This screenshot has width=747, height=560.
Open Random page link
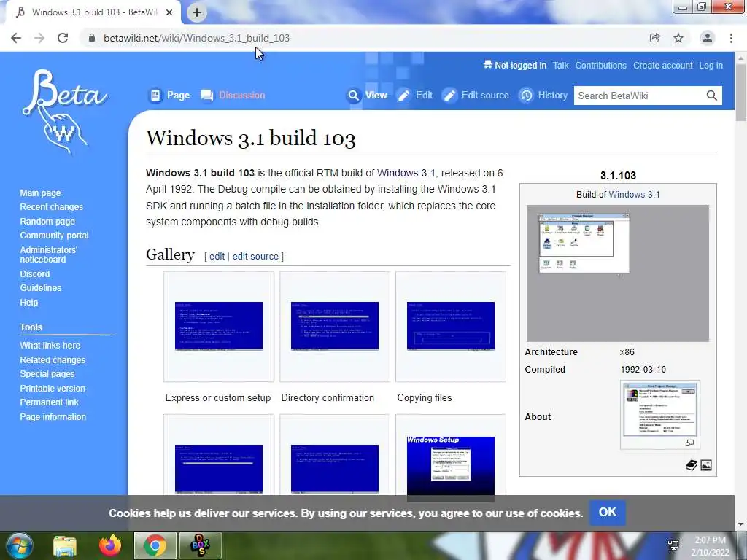[x=47, y=222]
